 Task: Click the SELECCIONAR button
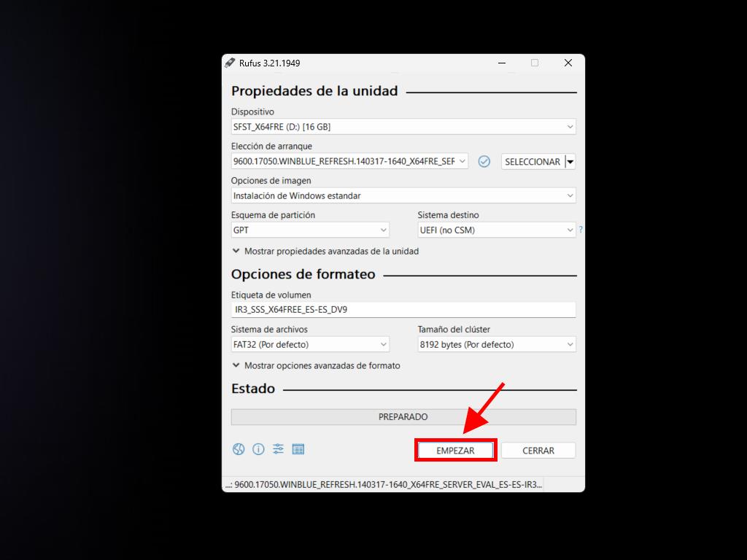pyautogui.click(x=533, y=162)
